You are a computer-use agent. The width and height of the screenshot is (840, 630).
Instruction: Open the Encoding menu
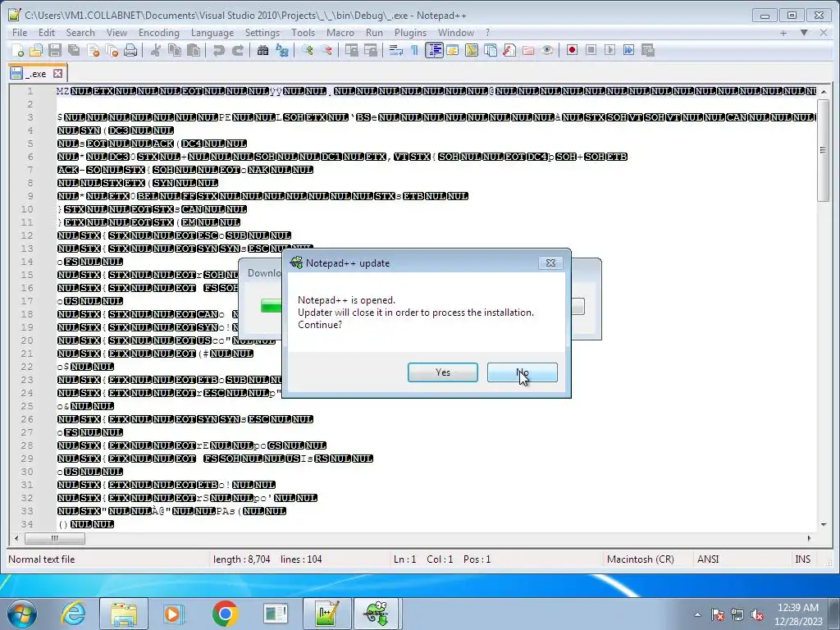159,33
